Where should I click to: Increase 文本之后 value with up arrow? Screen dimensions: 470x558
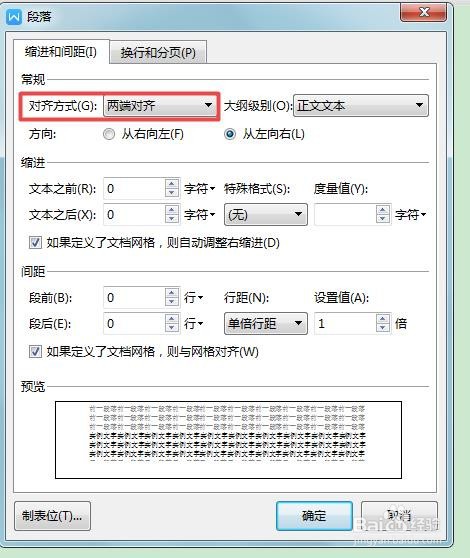pyautogui.click(x=172, y=210)
